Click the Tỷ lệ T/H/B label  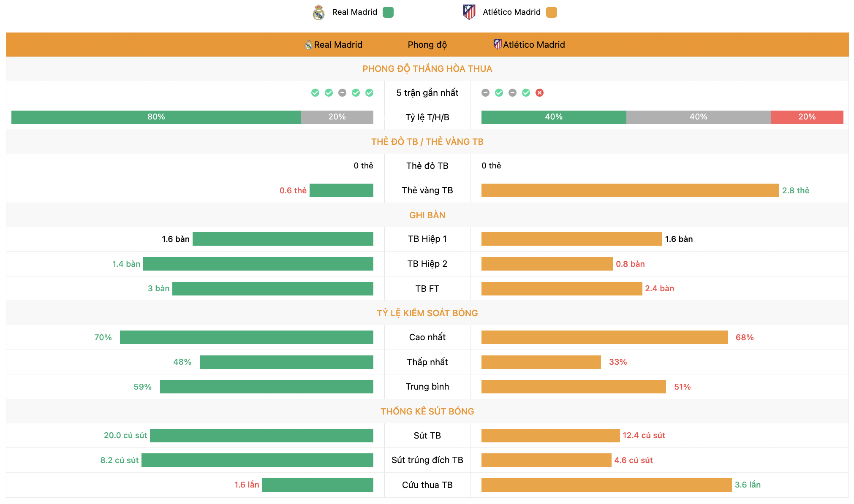coord(427,117)
